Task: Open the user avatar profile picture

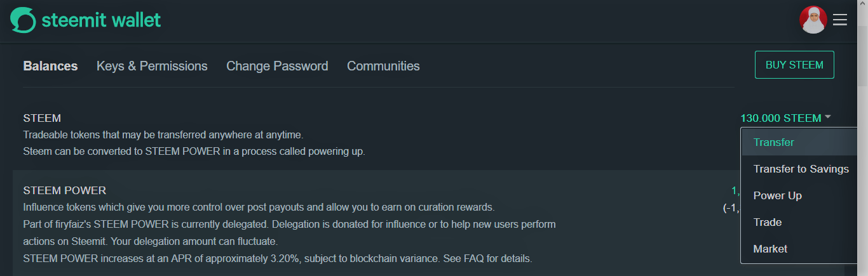Action: (x=813, y=20)
